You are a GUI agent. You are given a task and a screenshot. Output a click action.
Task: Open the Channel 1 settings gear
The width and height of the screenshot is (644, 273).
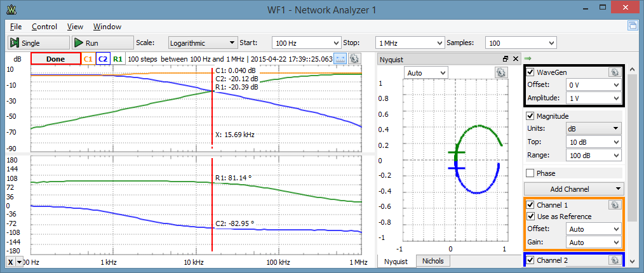[x=614, y=204]
